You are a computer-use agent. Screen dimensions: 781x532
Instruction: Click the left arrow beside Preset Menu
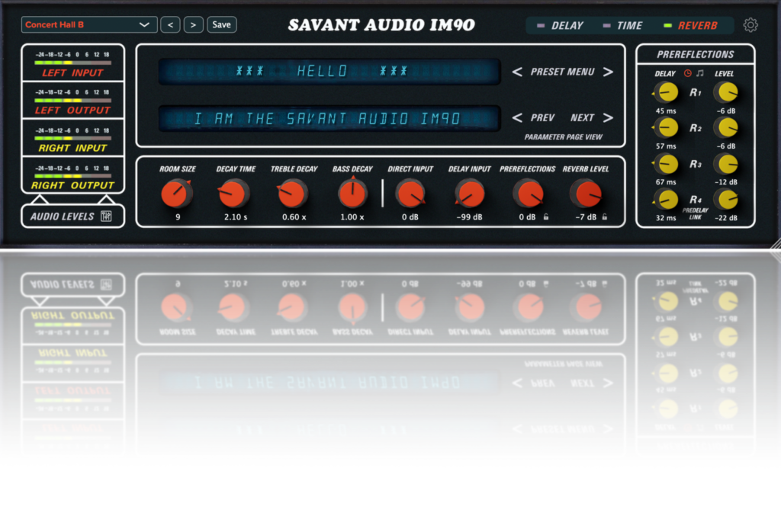tap(517, 72)
